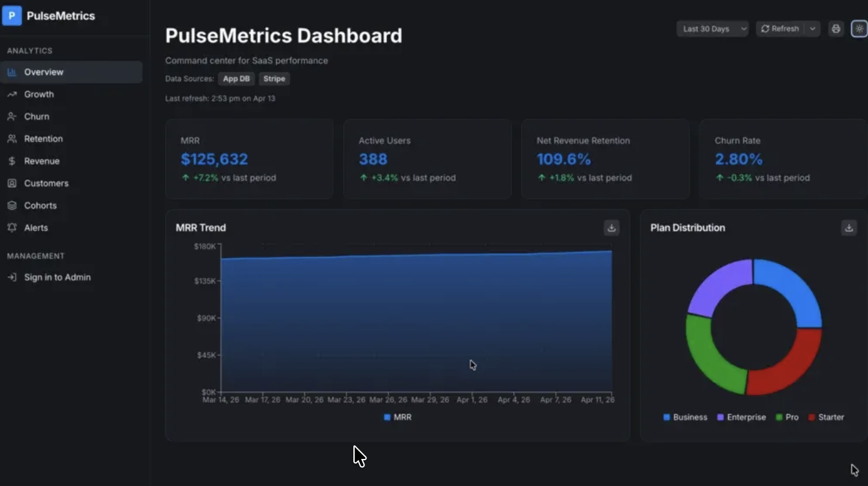
Task: Click the Alerts bell icon
Action: tap(12, 228)
